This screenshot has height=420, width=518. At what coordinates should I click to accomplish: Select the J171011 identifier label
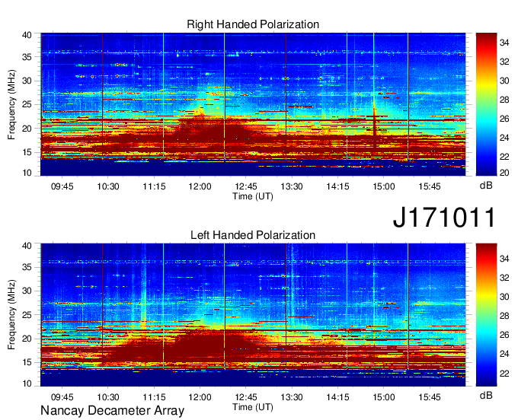tap(444, 218)
